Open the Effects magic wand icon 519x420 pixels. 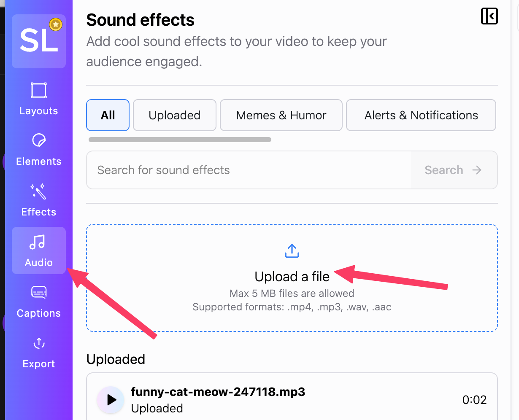[x=38, y=191]
